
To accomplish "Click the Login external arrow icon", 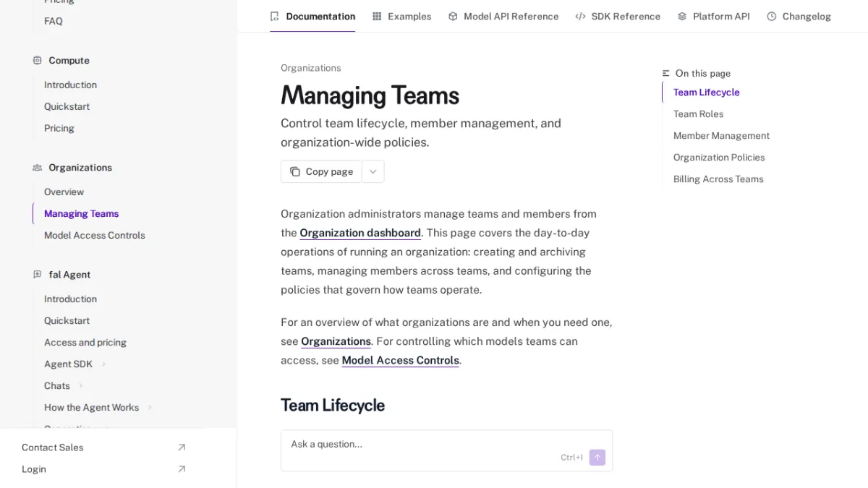I will click(x=182, y=469).
